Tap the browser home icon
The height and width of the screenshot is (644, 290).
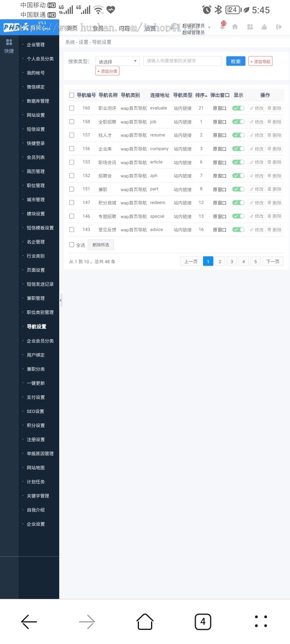pyautogui.click(x=145, y=621)
